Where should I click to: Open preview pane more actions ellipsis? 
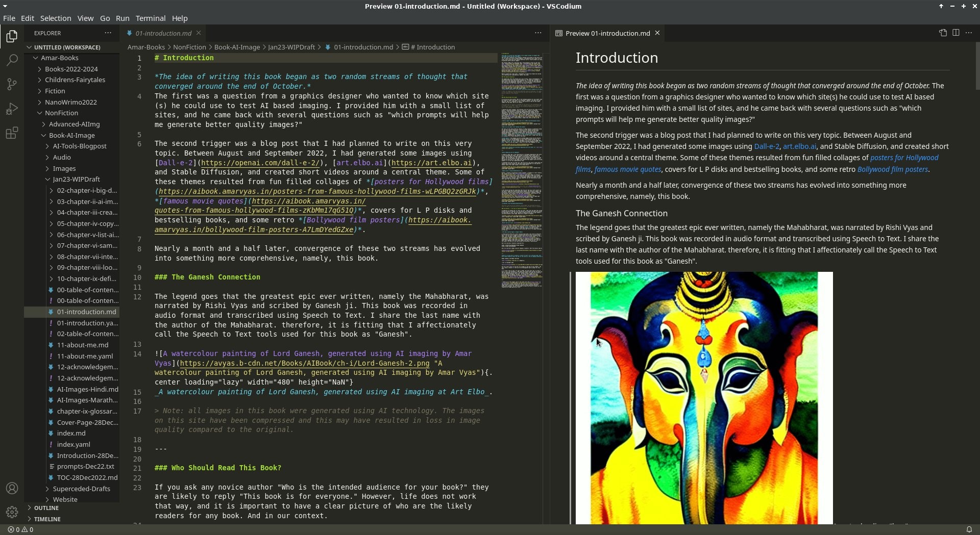[969, 33]
